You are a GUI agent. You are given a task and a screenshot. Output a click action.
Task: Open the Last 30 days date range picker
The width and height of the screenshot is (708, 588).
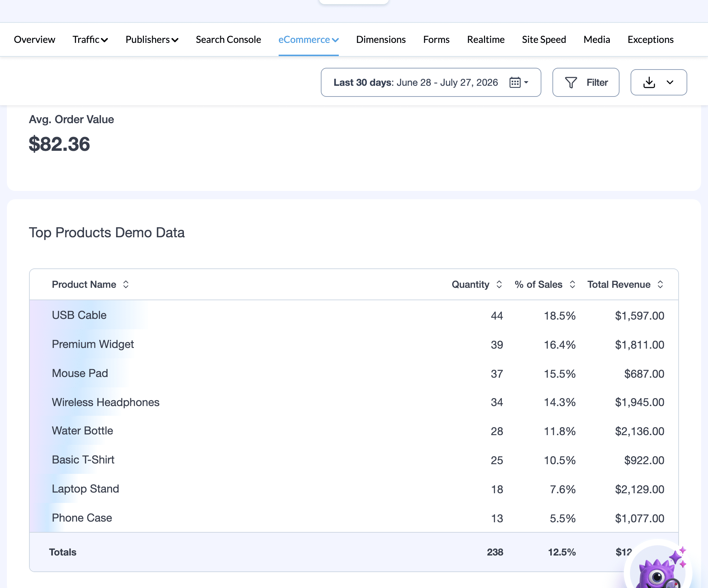click(431, 82)
